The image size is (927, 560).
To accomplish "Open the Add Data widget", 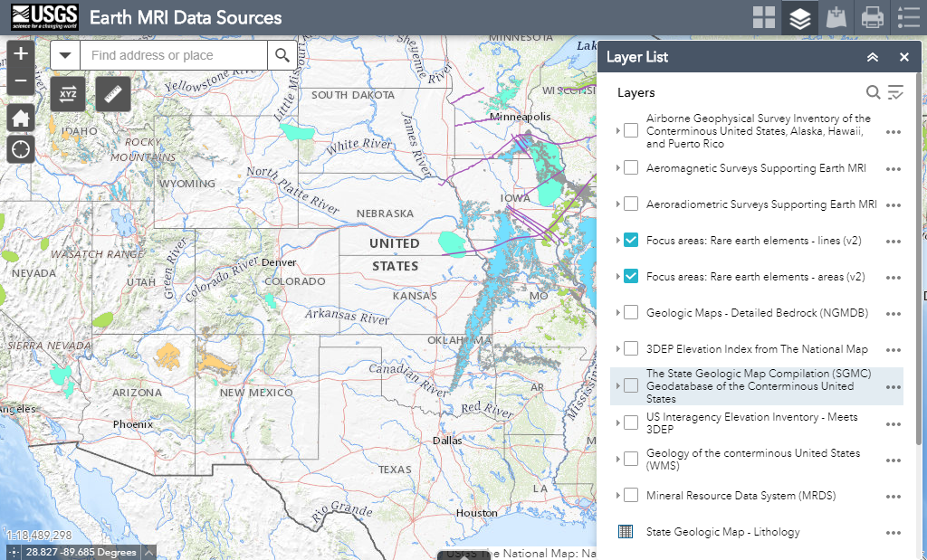I will [x=836, y=17].
